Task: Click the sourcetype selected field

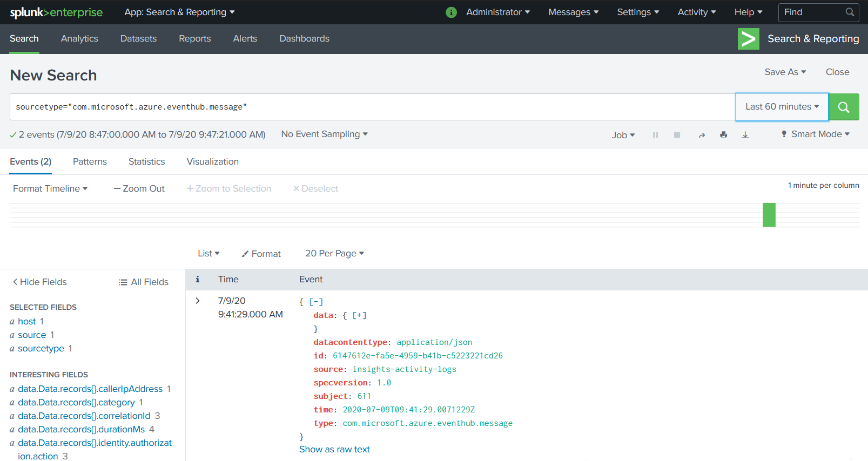Action: 41,348
